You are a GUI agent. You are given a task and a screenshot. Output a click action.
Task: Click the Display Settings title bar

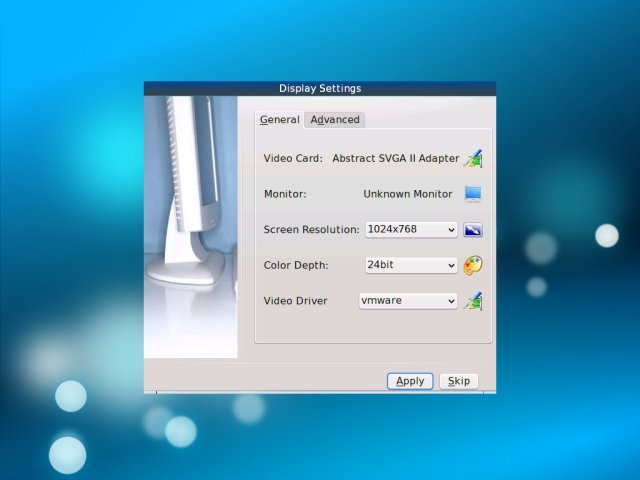(x=320, y=88)
